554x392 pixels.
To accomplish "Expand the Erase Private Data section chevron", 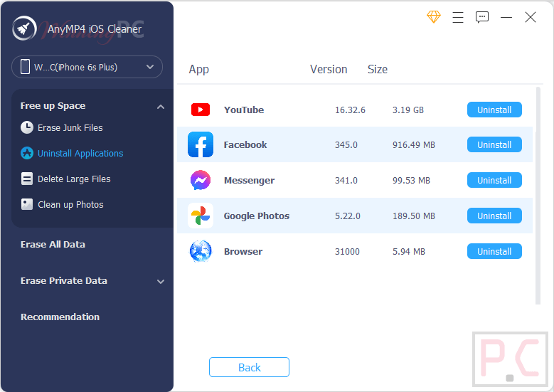I will [x=161, y=282].
